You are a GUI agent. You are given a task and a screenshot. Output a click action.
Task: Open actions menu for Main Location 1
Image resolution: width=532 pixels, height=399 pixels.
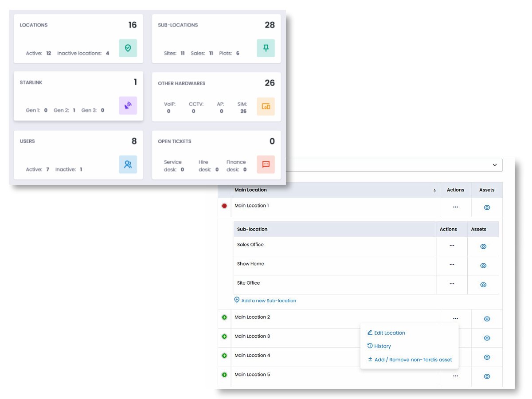(455, 207)
